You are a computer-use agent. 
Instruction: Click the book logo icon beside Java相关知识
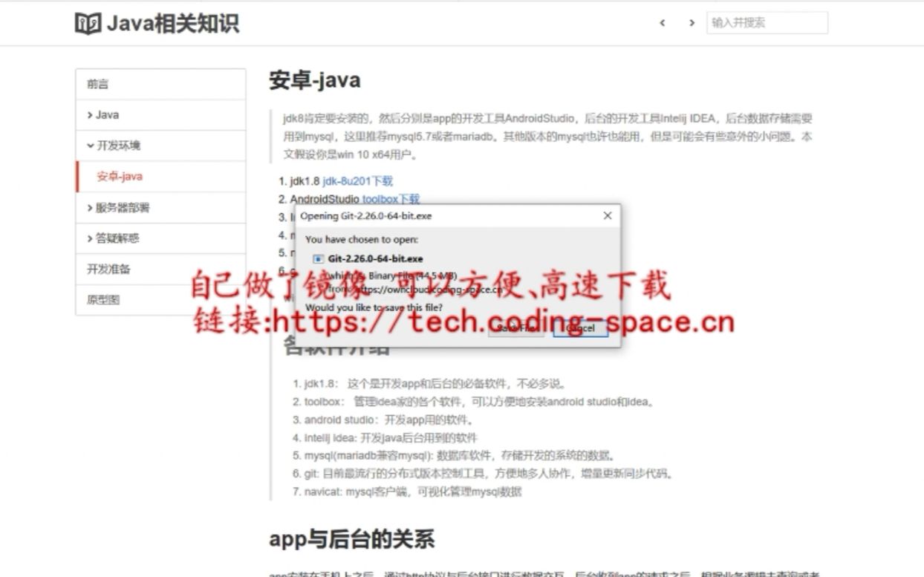click(x=88, y=22)
